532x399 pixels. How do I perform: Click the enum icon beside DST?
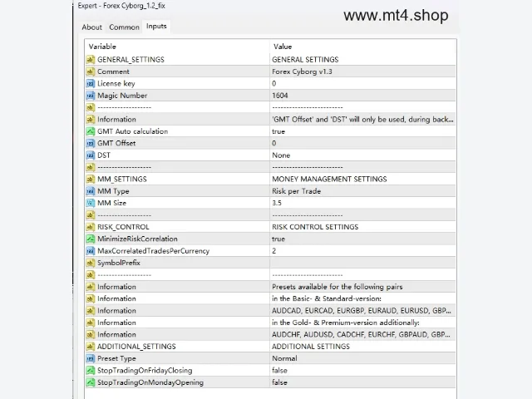pyautogui.click(x=91, y=155)
